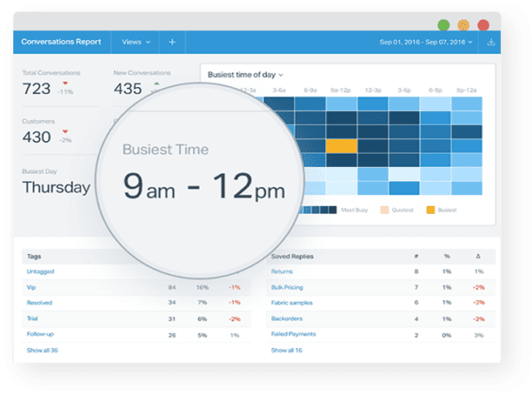Click the download report icon
Image resolution: width=532 pixels, height=395 pixels.
(491, 42)
